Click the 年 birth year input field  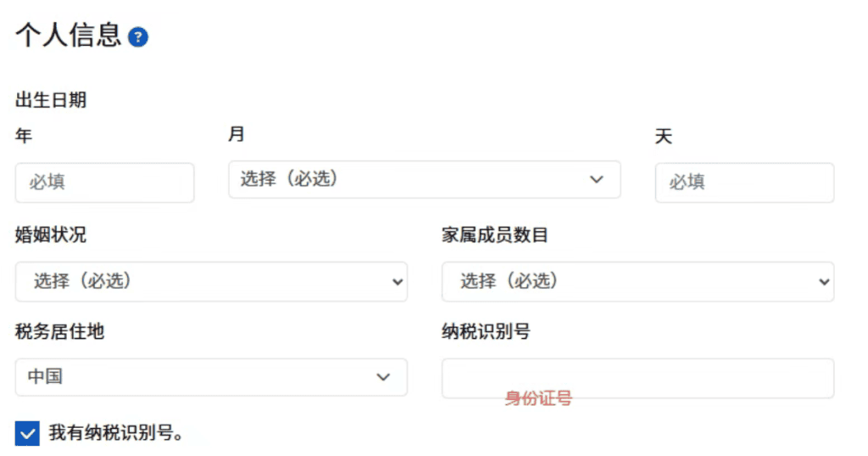tap(104, 182)
